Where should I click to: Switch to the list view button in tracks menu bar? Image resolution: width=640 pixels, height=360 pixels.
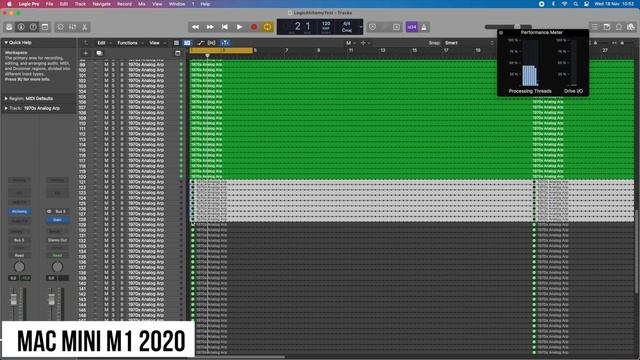coord(176,43)
